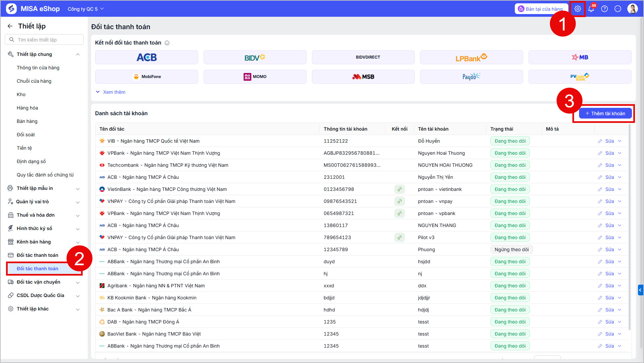Open Tiền tệ settings

tap(24, 148)
